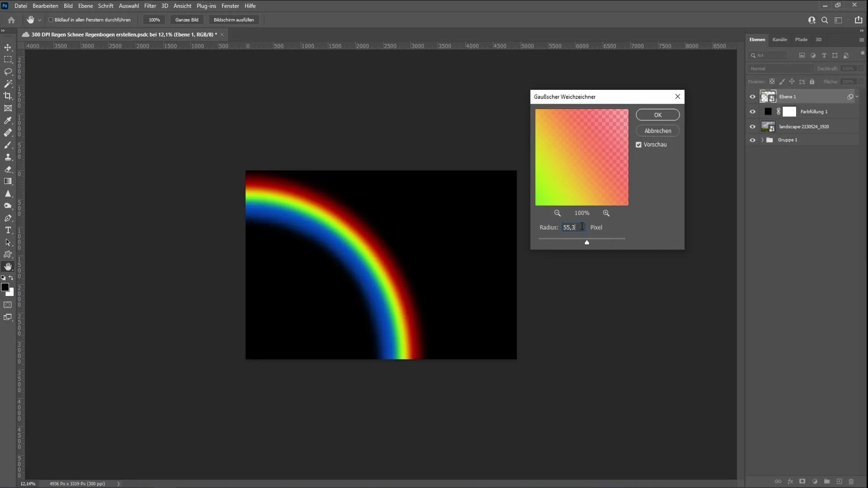Open the Ebene menu
Viewport: 868px width, 488px height.
(x=85, y=6)
